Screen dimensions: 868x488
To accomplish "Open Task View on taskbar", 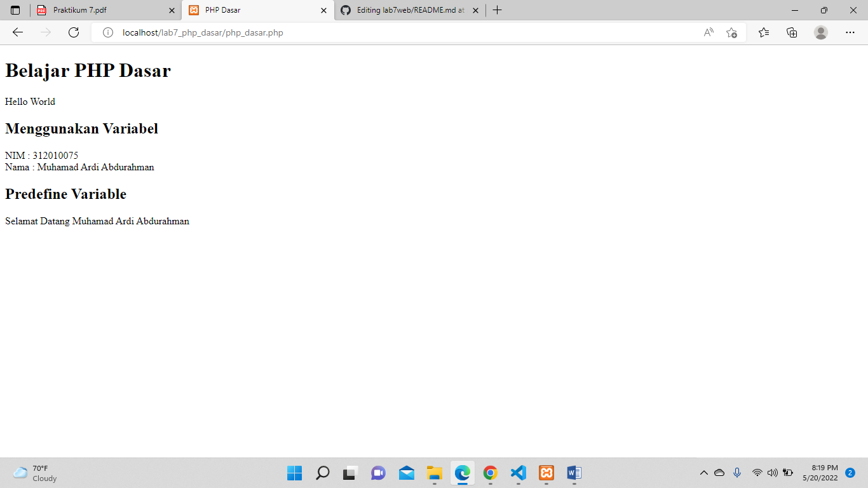I will [x=350, y=473].
